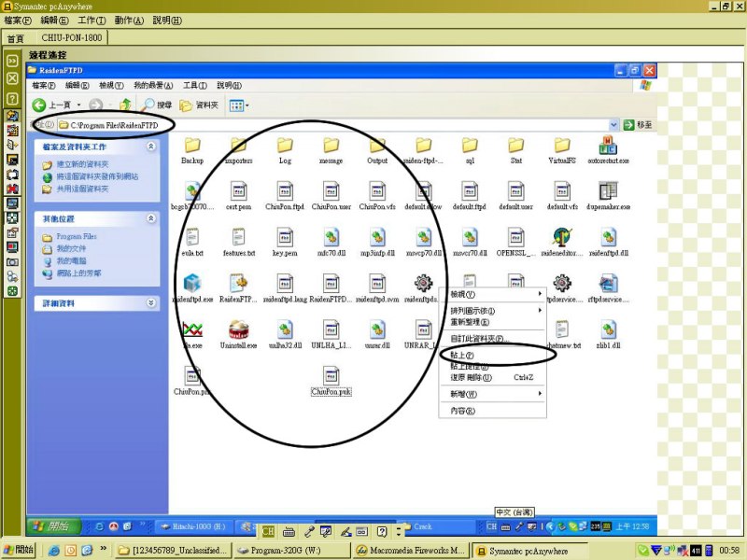Select the features.txt file
The height and width of the screenshot is (560, 747).
pos(239,243)
